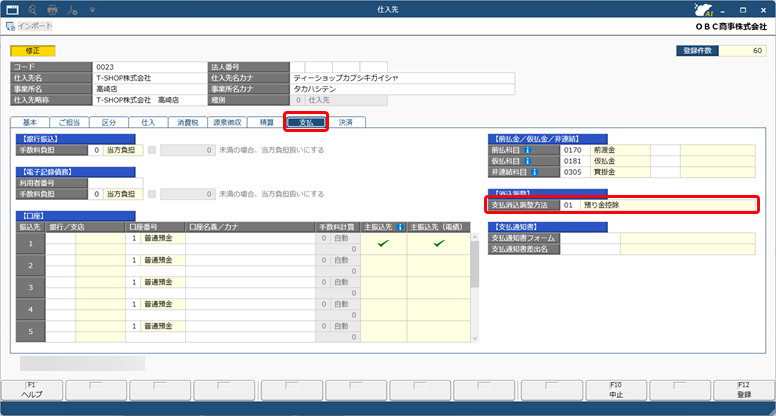Click the F1 ヘルプ button

[x=32, y=390]
